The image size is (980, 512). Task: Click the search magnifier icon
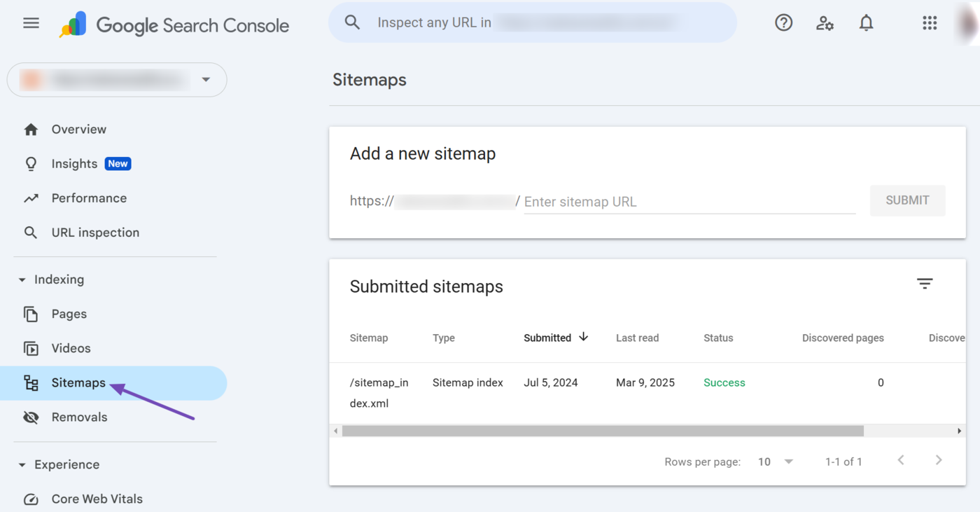(352, 22)
